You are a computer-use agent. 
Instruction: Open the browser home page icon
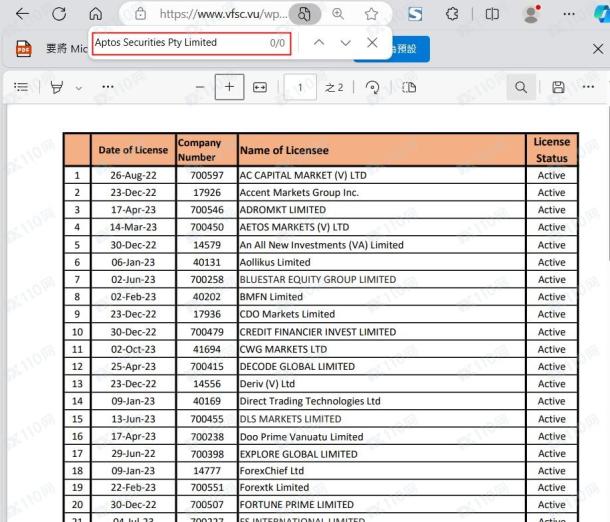point(96,14)
